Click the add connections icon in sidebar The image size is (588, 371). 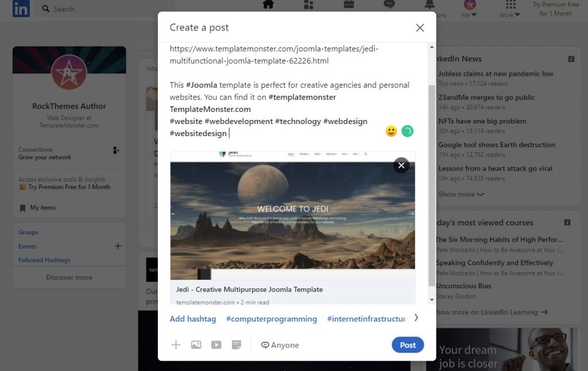[x=117, y=150]
